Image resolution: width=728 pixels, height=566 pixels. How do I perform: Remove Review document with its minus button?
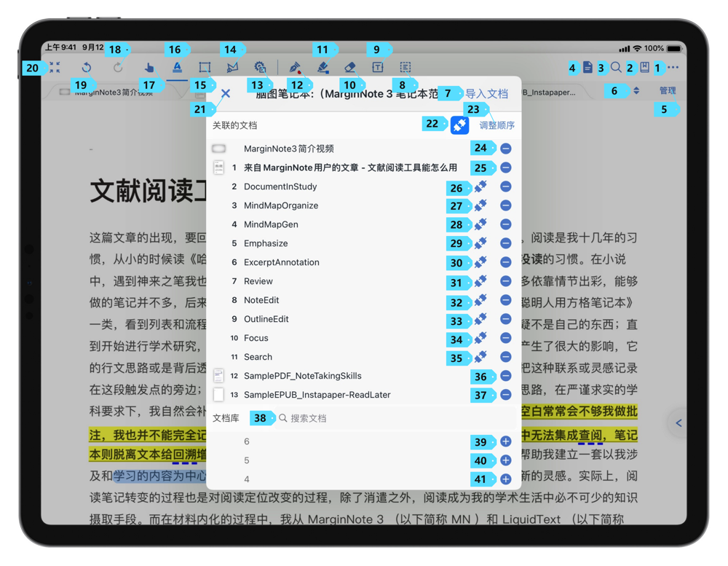click(x=506, y=281)
